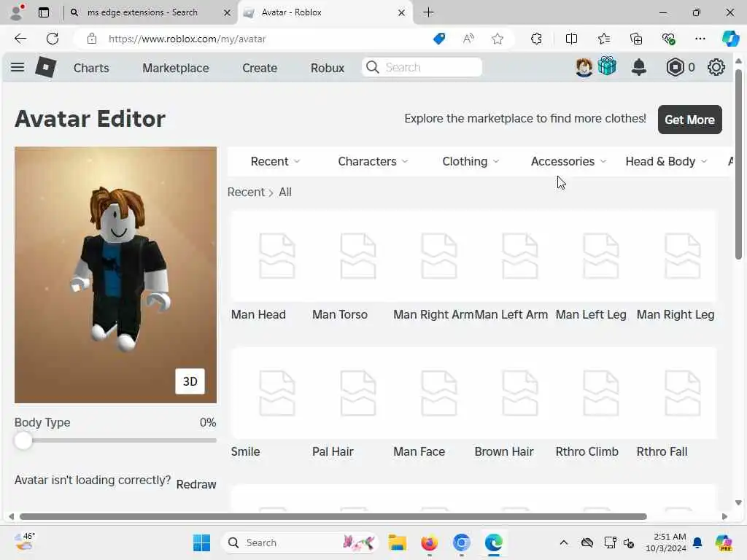Open the Charts page

click(x=91, y=68)
